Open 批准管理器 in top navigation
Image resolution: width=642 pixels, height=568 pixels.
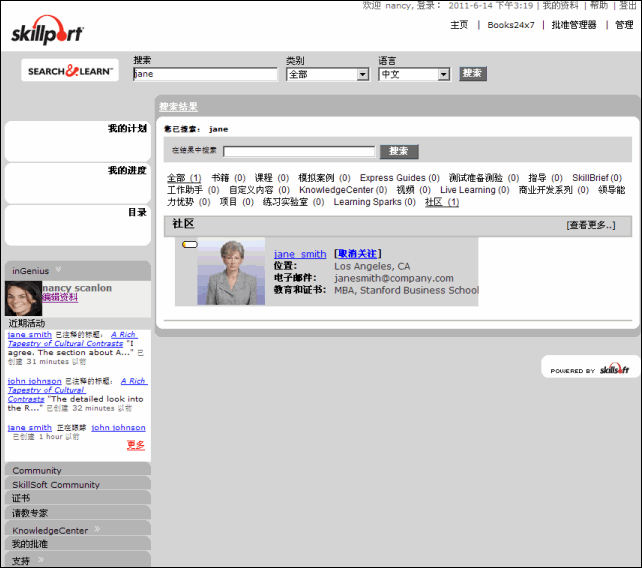pos(574,25)
